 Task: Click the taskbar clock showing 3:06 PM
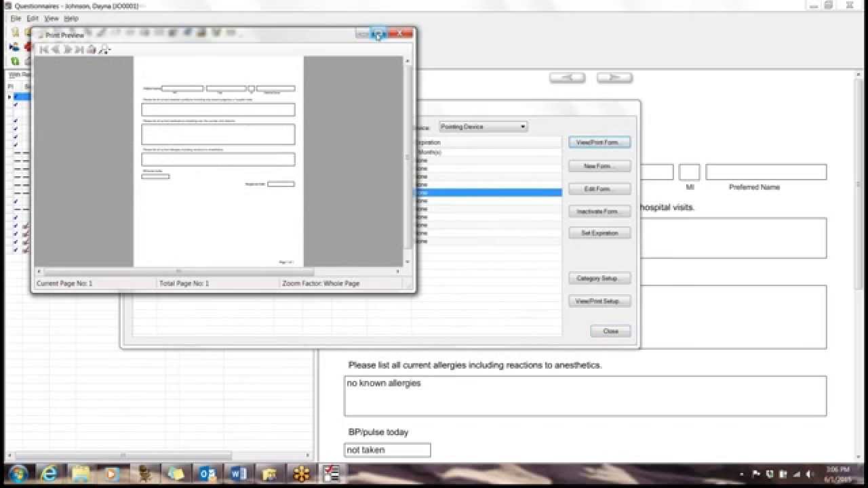(x=839, y=474)
